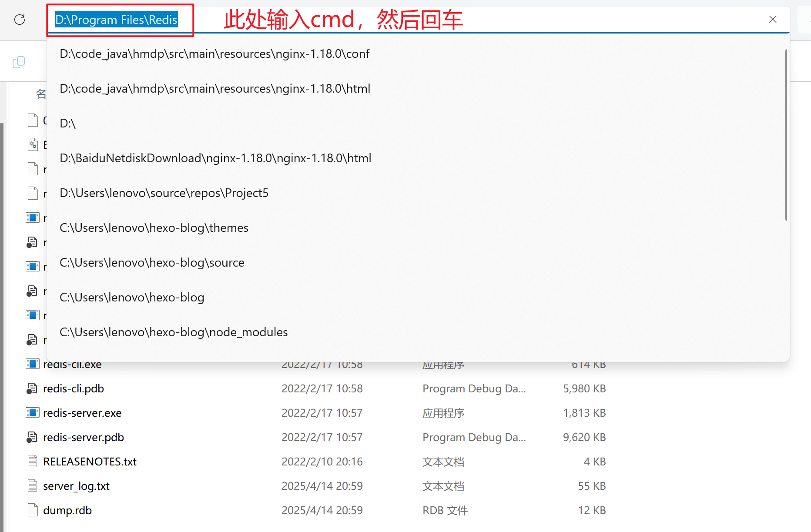The image size is (811, 532).
Task: Select the server_log.txt document icon
Action: point(33,485)
